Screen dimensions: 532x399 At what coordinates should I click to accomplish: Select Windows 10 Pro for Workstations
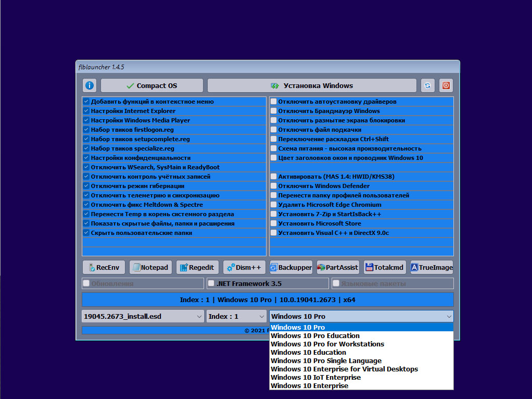[x=361, y=344]
